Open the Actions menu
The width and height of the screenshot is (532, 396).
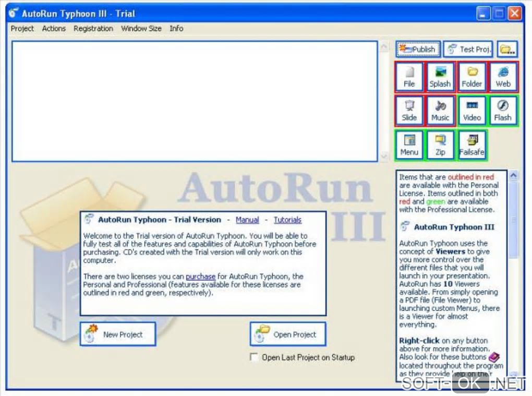pyautogui.click(x=54, y=29)
